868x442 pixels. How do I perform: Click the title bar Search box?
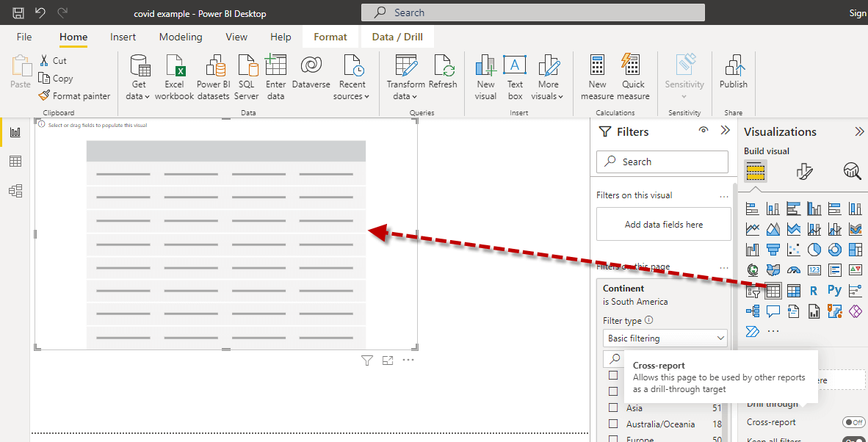[533, 12]
